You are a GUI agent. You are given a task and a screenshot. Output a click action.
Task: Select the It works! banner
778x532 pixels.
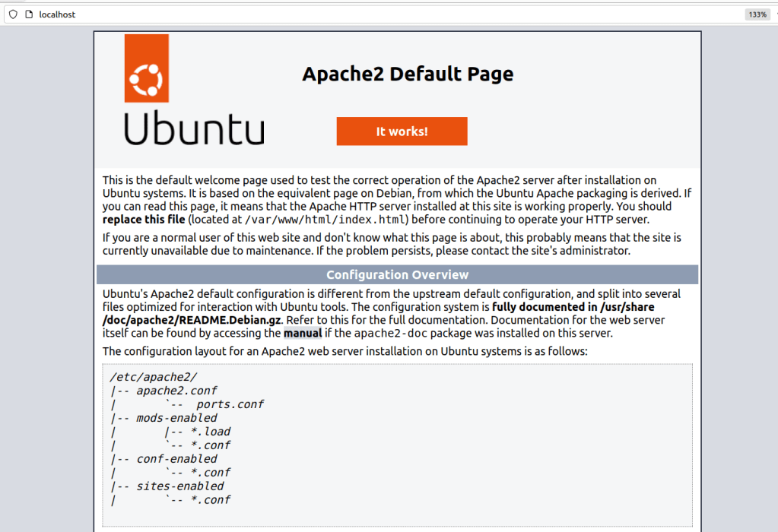tap(402, 131)
